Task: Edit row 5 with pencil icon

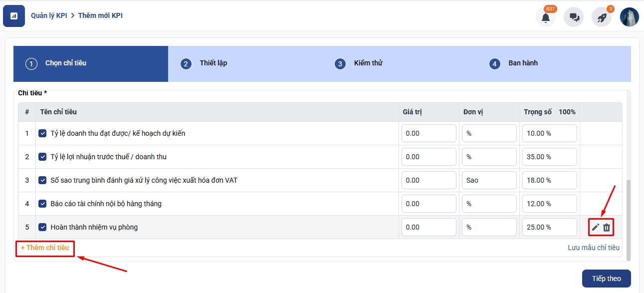Action: point(595,228)
